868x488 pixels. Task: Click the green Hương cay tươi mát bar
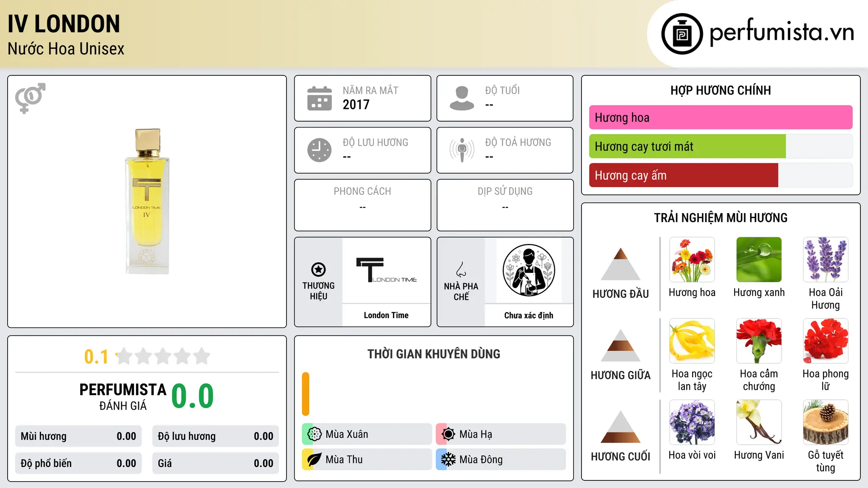tap(687, 146)
